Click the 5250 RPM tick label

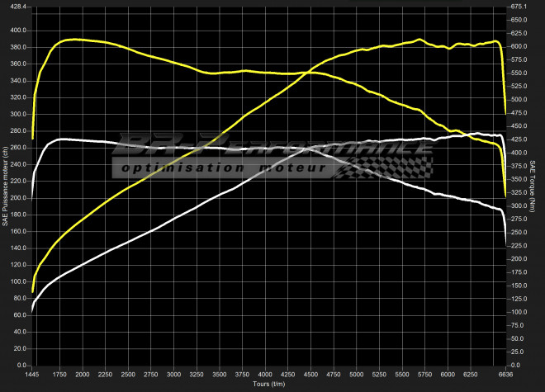[378, 375]
